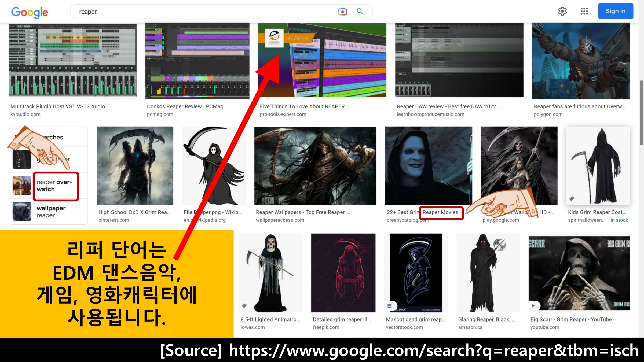Select the wallpaper reaper related search

coord(51,212)
